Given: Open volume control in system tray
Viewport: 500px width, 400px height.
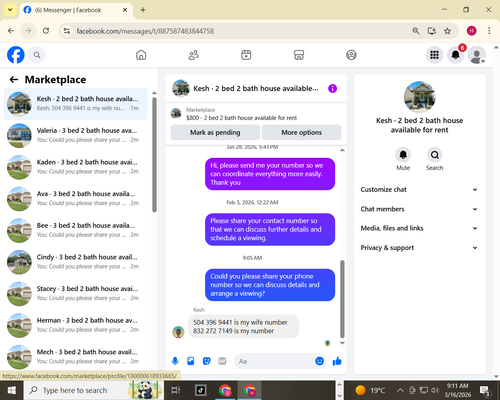Looking at the screenshot, I should pyautogui.click(x=435, y=390).
